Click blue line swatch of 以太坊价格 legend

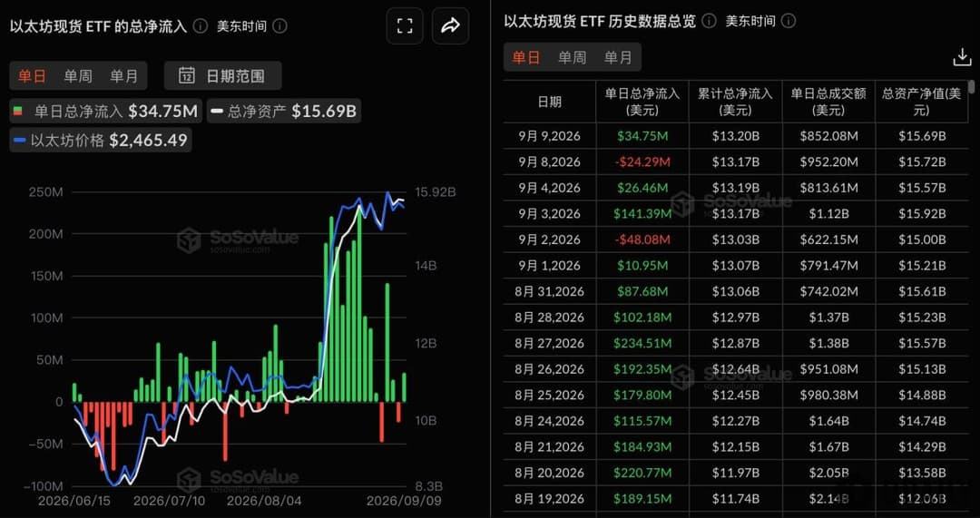(20, 141)
